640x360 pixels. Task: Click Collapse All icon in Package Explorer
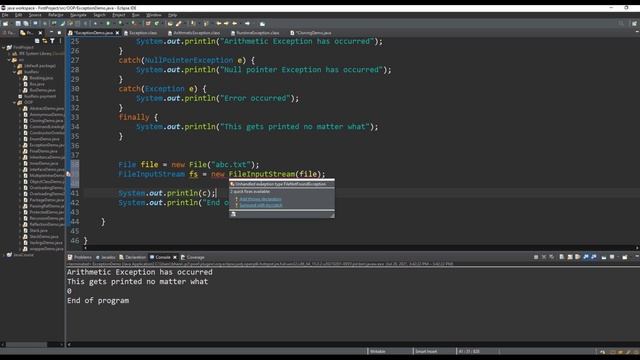(x=37, y=41)
